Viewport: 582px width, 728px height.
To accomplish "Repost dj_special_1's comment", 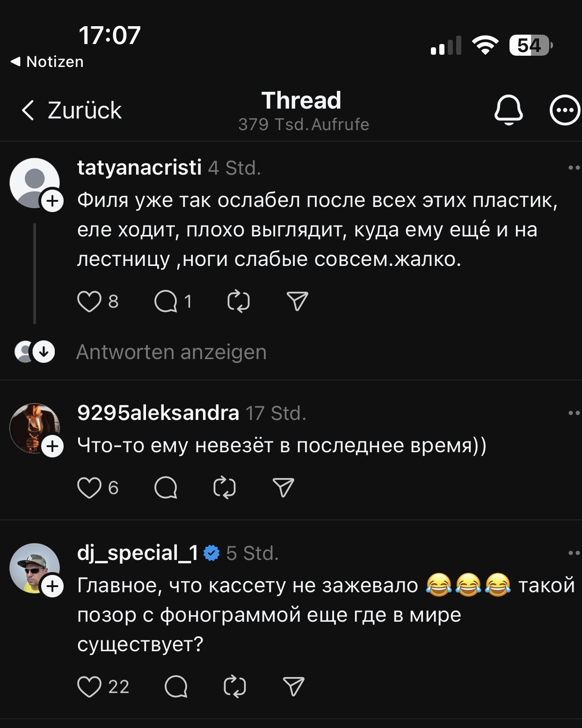I will click(235, 687).
